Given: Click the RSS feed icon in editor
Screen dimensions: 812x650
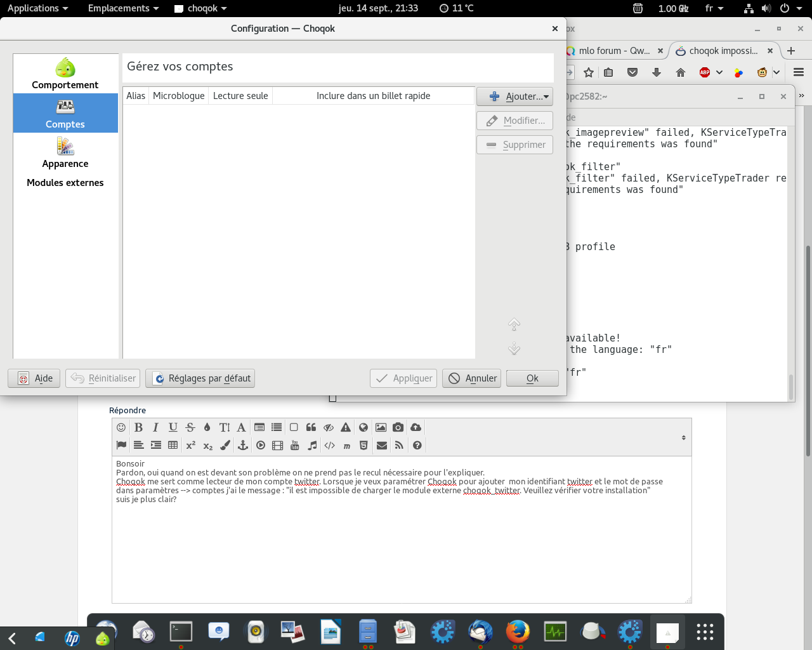Looking at the screenshot, I should 399,445.
